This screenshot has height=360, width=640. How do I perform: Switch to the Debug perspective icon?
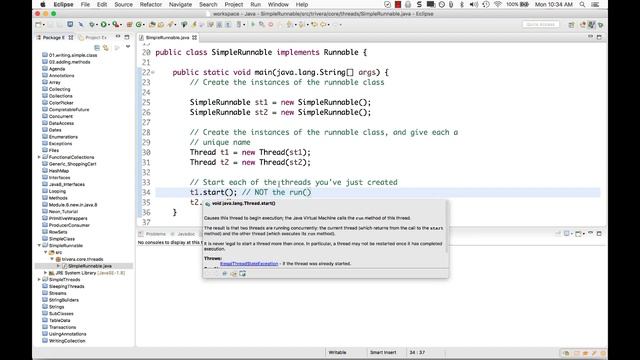click(x=601, y=25)
